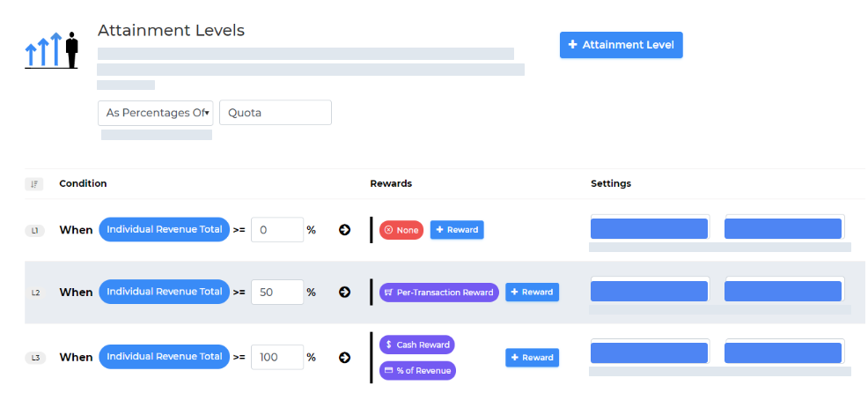Click the Attainment Levels chart icon
868x393 pixels.
[x=52, y=50]
